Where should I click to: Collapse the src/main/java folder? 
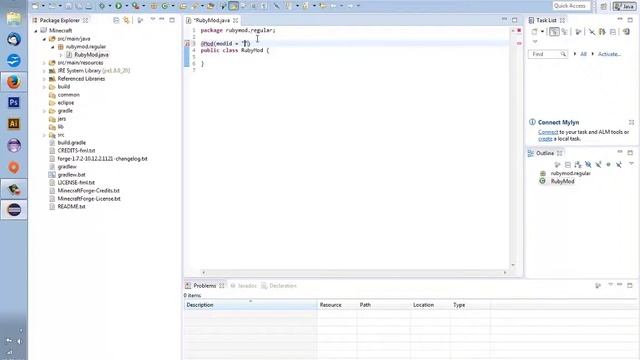[44, 39]
